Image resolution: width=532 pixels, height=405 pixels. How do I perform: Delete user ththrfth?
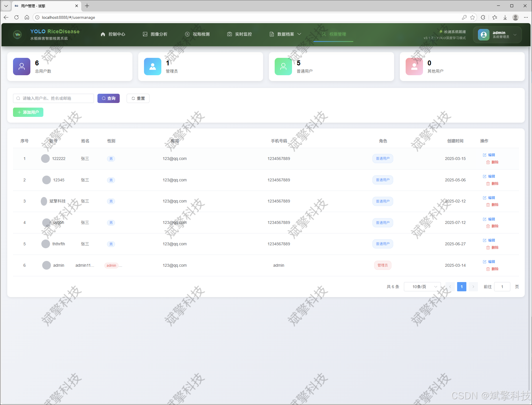click(x=492, y=248)
